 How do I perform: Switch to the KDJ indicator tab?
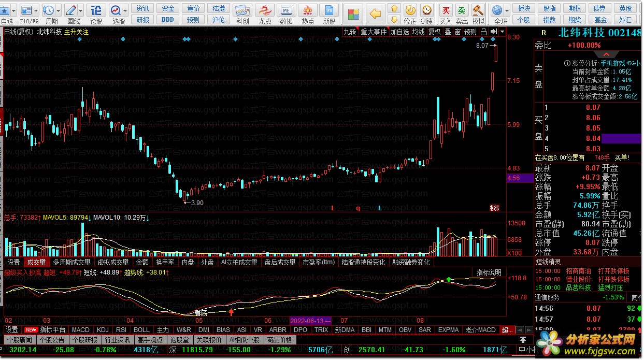103,329
